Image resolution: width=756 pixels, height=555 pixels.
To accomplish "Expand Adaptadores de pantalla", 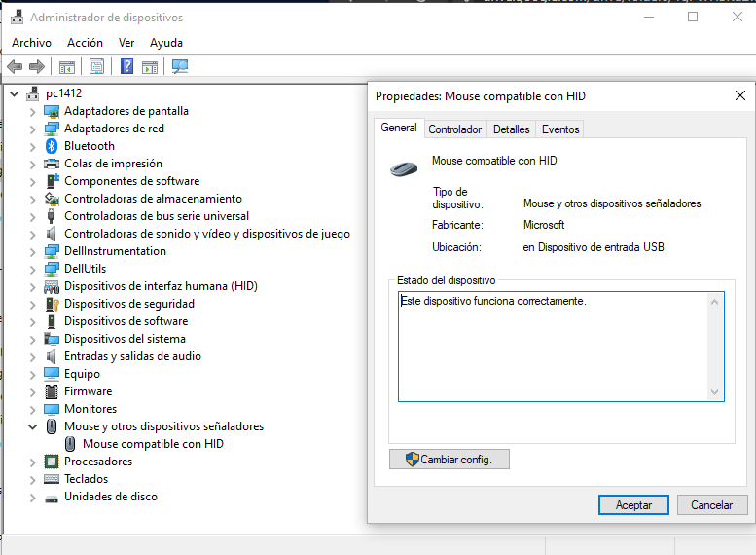I will tap(32, 112).
